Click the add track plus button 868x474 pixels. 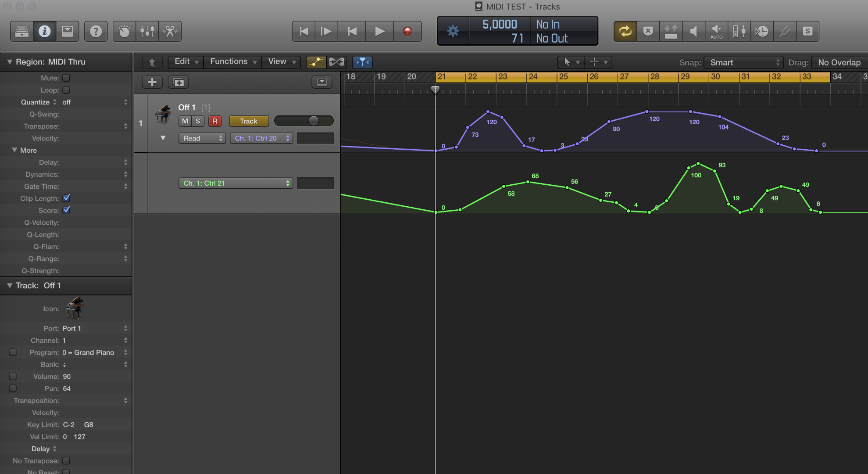click(152, 82)
